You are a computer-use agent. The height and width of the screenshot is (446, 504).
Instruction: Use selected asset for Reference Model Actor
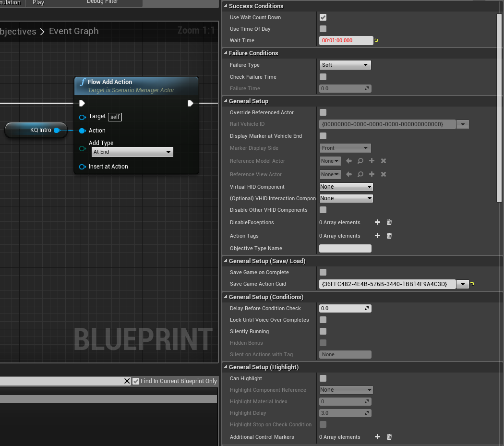click(x=348, y=161)
